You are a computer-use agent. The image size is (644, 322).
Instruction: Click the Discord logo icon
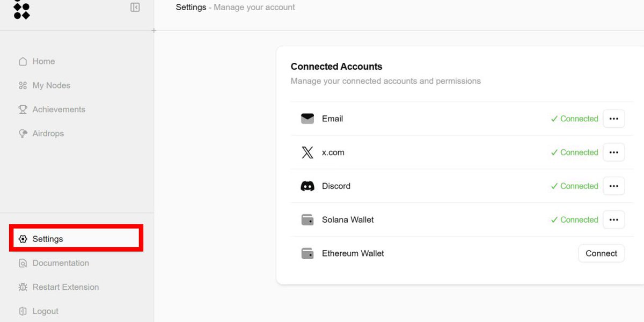(x=308, y=186)
